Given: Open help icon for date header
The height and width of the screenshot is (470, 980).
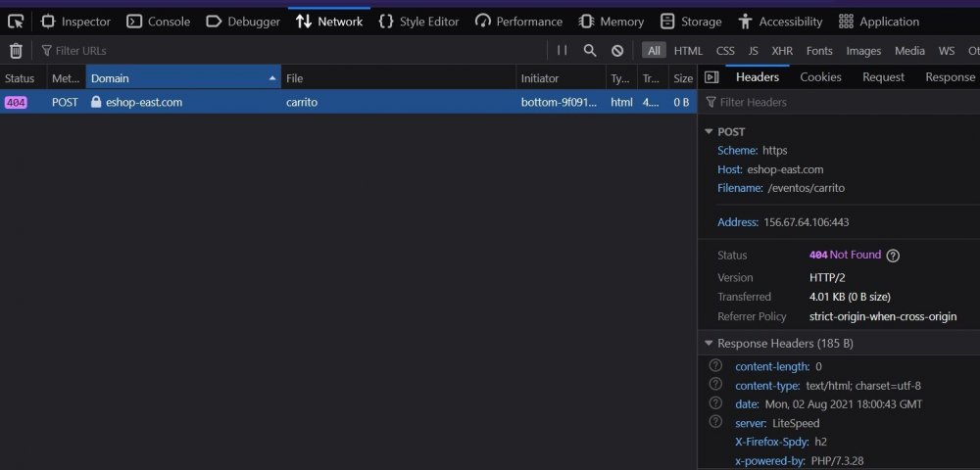Looking at the screenshot, I should pos(715,403).
